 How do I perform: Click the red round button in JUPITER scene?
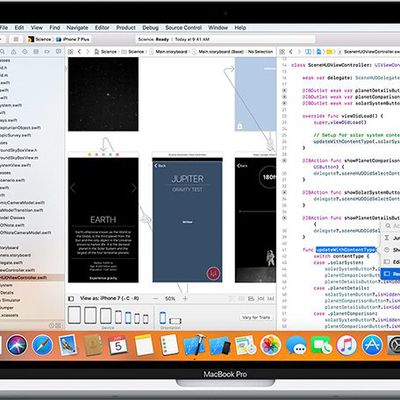coord(213,273)
